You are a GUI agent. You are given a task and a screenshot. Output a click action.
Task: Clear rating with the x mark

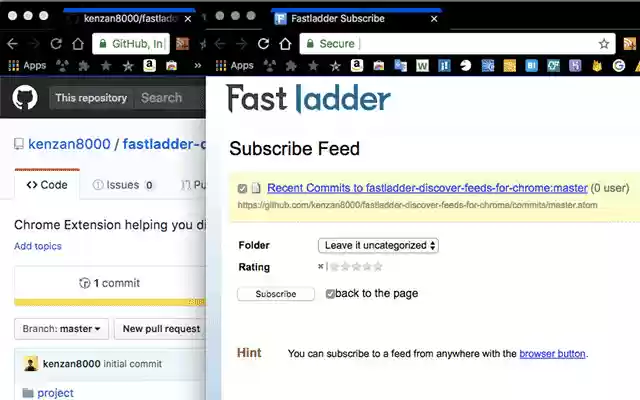pyautogui.click(x=320, y=266)
